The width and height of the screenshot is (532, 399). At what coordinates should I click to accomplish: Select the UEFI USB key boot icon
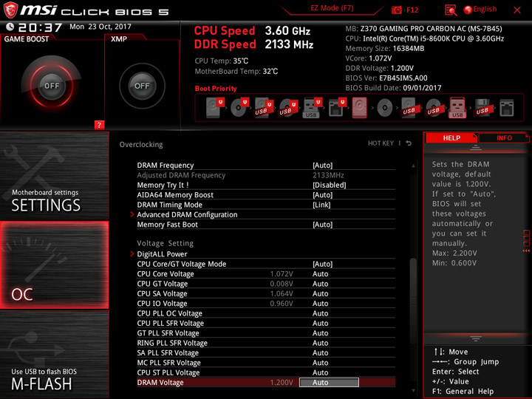(313, 108)
